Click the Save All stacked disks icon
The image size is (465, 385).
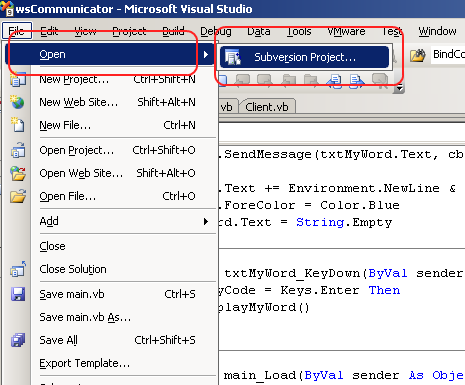click(x=17, y=340)
